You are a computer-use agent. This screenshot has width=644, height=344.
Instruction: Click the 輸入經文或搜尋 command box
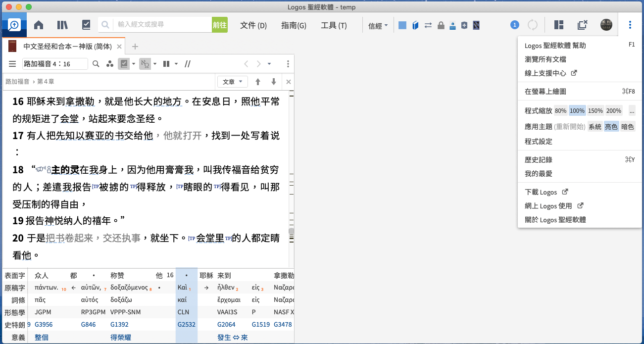click(162, 25)
